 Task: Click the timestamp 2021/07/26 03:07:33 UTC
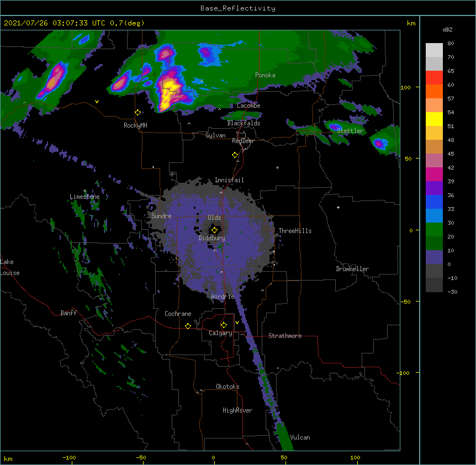[x=54, y=23]
